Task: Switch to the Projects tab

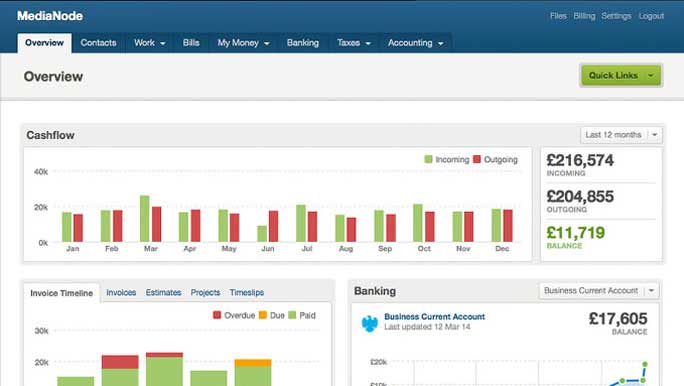Action: point(205,293)
